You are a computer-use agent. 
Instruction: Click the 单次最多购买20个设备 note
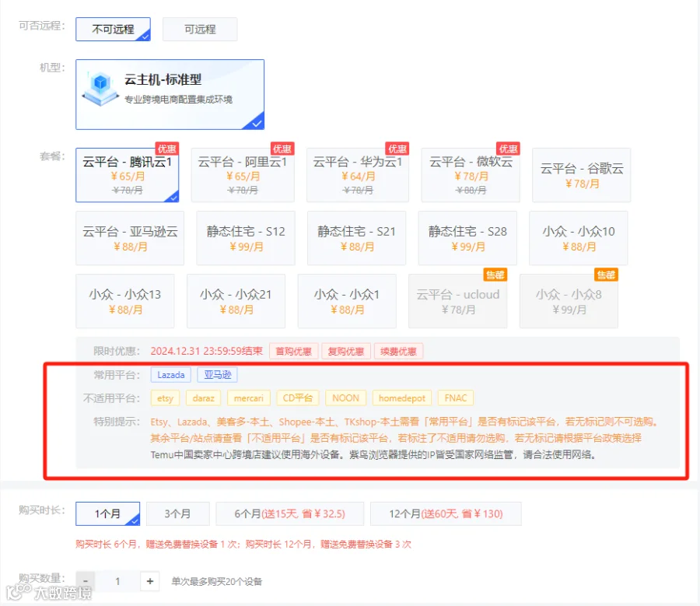[217, 581]
